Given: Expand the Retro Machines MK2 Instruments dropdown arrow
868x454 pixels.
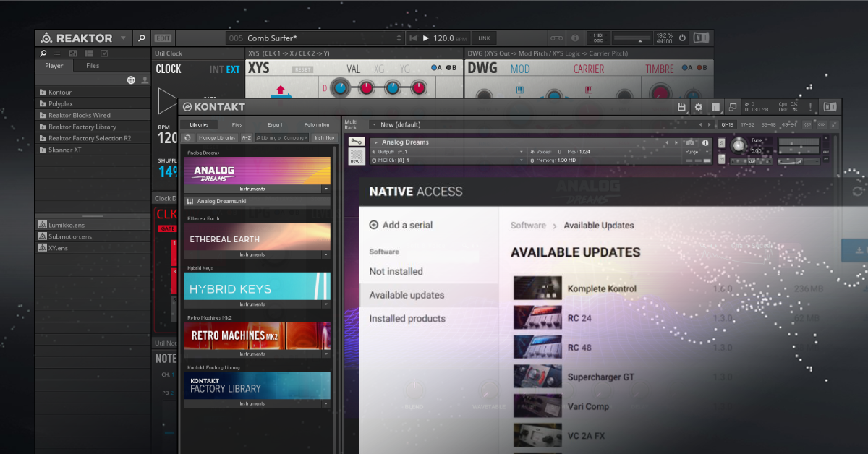Looking at the screenshot, I should pos(326,354).
